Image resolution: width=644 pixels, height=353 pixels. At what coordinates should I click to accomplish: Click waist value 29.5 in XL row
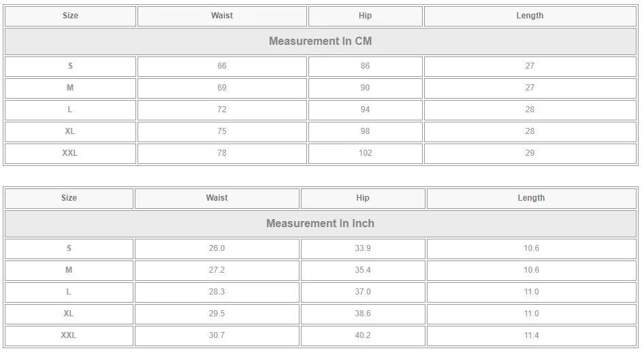(217, 314)
